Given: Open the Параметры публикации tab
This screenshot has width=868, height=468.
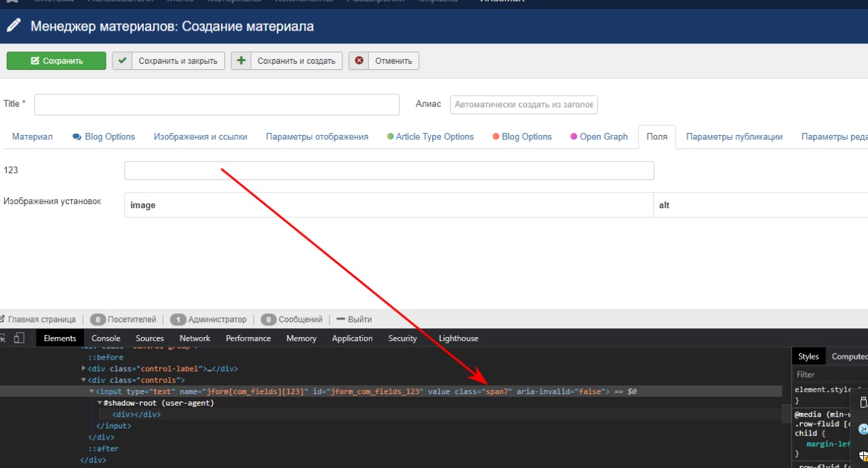Looking at the screenshot, I should click(x=734, y=136).
